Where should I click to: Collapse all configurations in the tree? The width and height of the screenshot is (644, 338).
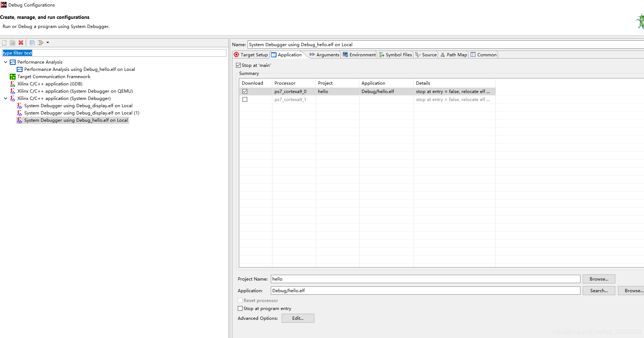coord(32,43)
